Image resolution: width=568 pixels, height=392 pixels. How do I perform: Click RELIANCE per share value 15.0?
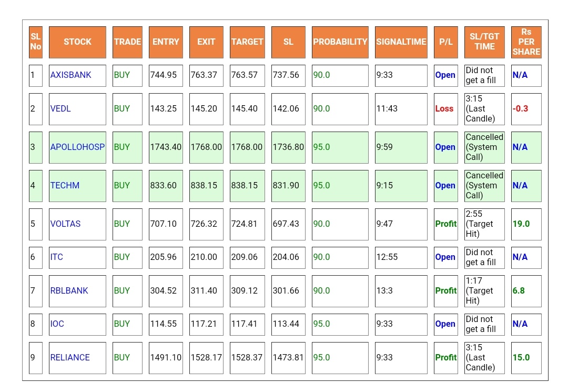[521, 358]
